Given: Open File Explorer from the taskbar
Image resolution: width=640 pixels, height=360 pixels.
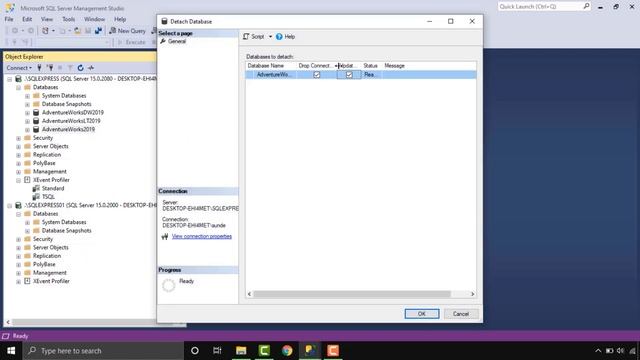Looking at the screenshot, I should point(241,350).
